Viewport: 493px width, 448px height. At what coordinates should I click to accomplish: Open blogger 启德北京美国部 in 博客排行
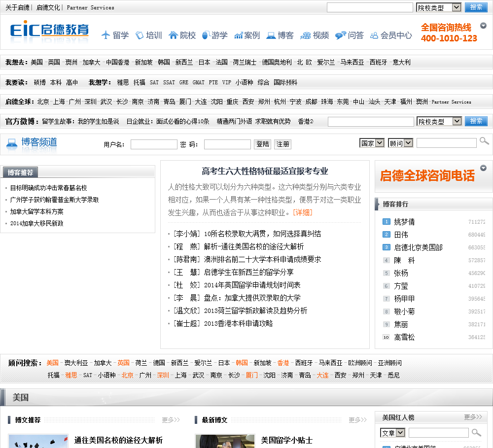[x=418, y=248]
